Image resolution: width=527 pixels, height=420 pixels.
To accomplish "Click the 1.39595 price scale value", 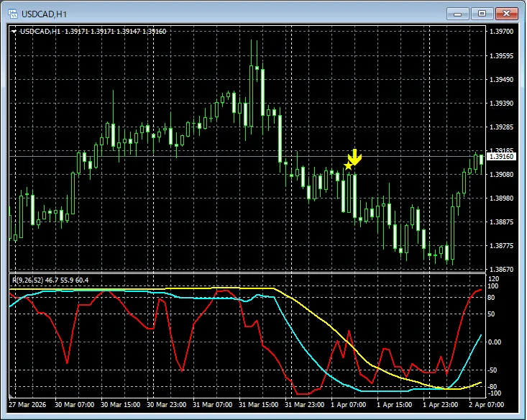I will point(501,56).
